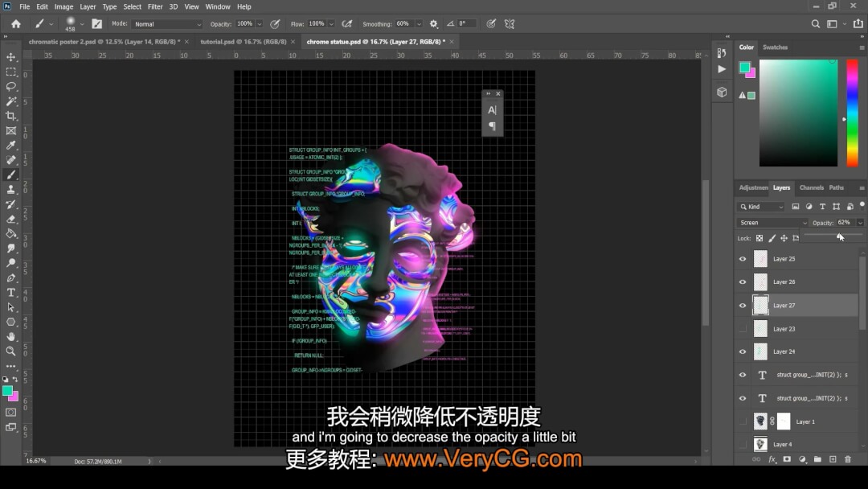Image resolution: width=868 pixels, height=489 pixels.
Task: Select the Pen tool
Action: click(x=10, y=278)
